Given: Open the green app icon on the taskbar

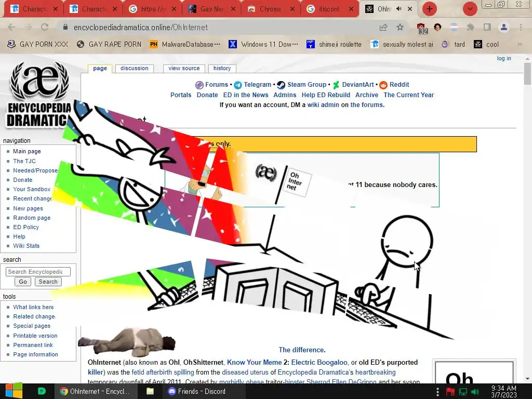Looking at the screenshot, I should (x=42, y=391).
